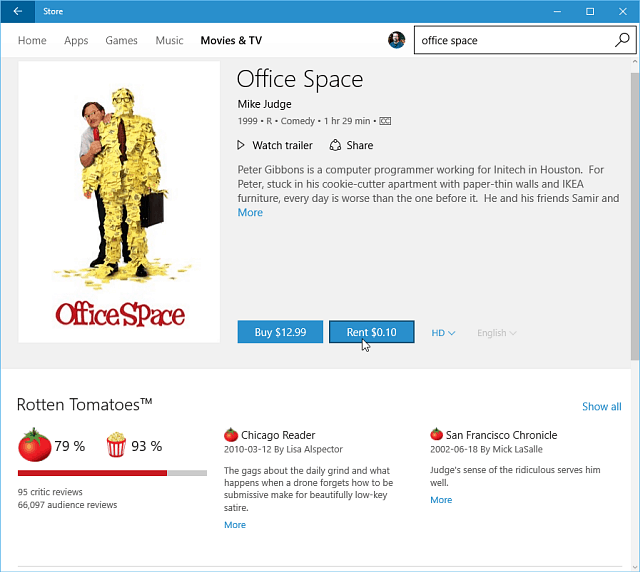Click the critic score red progress bar

(92, 473)
